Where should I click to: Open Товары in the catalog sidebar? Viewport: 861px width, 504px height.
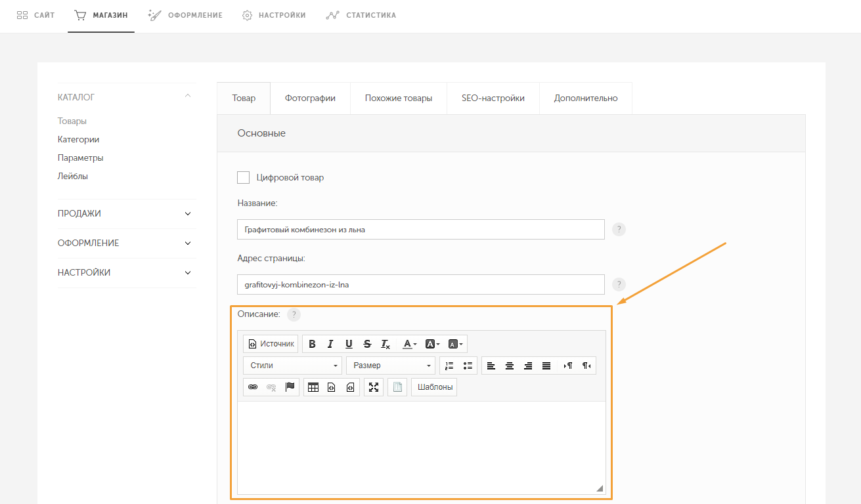tap(72, 121)
